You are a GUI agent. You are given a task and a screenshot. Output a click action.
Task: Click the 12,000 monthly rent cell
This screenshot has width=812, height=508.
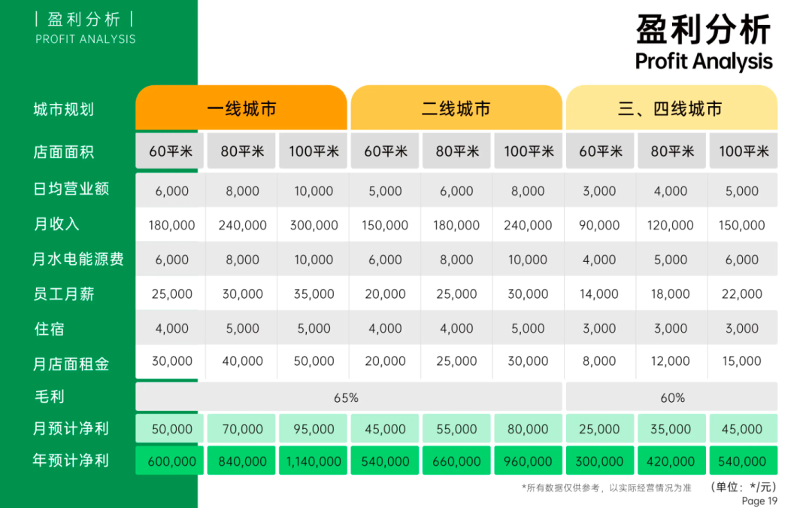pos(671,360)
